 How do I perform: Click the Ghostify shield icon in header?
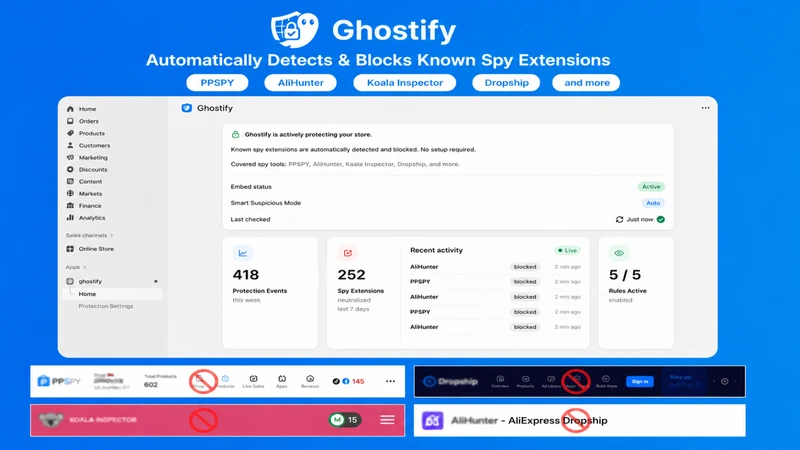pyautogui.click(x=187, y=108)
